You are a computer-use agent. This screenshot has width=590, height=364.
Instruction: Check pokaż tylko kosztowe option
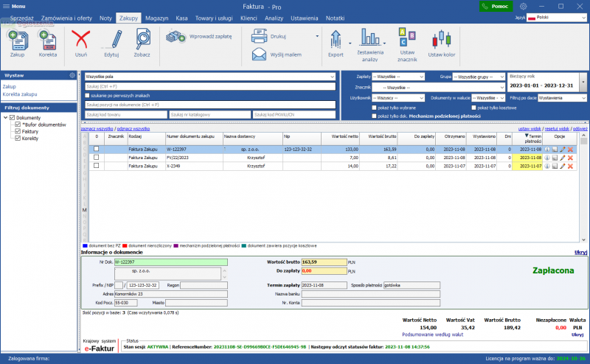coord(473,108)
